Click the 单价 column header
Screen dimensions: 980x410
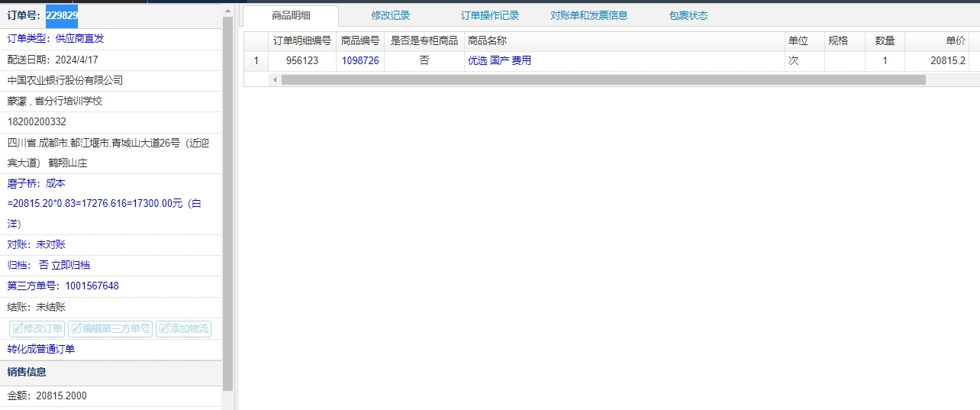(937, 40)
